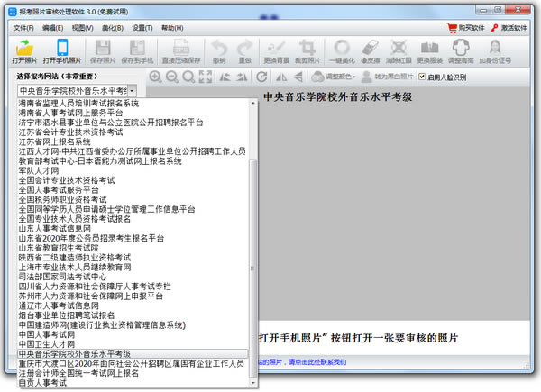541x392 pixels.
Task: Collapse the exam website selection combo box
Action: pos(133,91)
